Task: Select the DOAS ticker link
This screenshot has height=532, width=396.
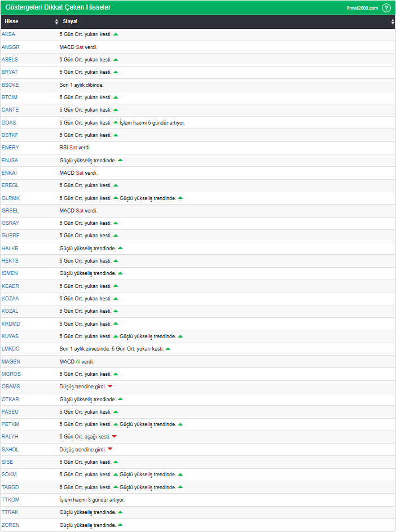Action: pyautogui.click(x=9, y=122)
